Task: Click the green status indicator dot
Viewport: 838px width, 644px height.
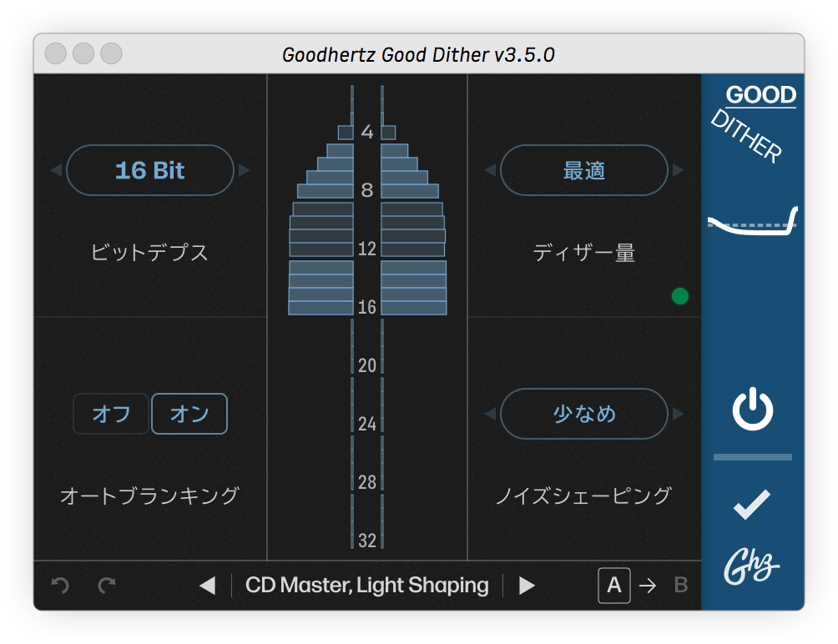Action: coord(680,296)
